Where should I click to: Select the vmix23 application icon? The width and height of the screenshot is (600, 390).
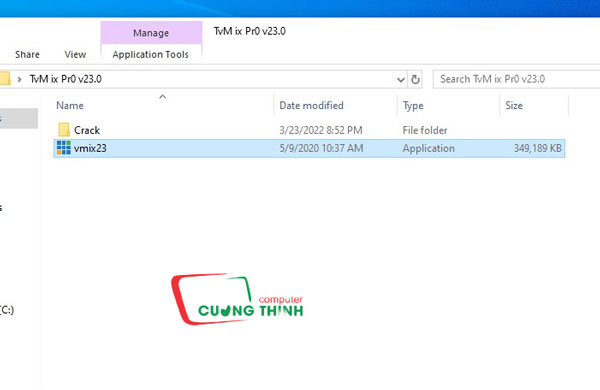[64, 148]
